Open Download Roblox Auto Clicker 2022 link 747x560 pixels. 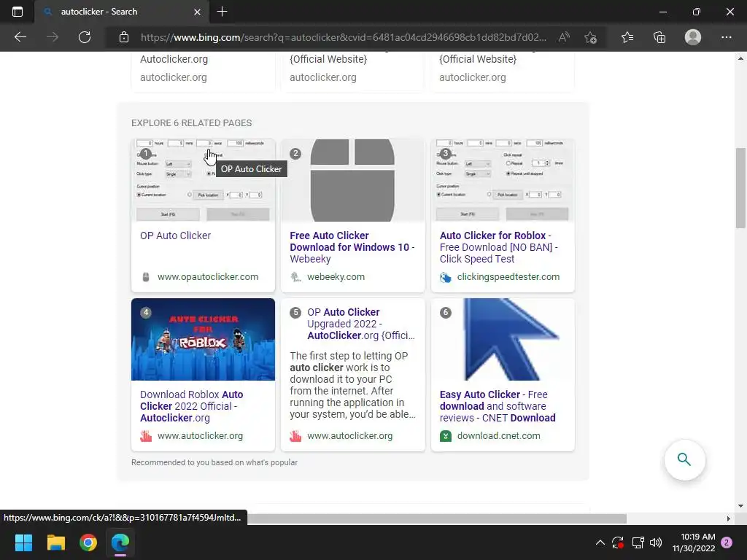(x=192, y=406)
